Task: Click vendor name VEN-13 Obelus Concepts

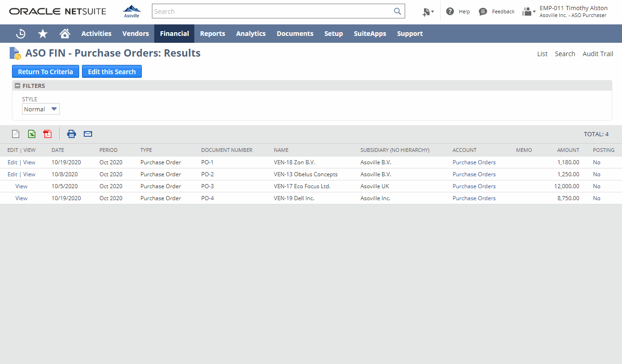Action: pyautogui.click(x=306, y=174)
